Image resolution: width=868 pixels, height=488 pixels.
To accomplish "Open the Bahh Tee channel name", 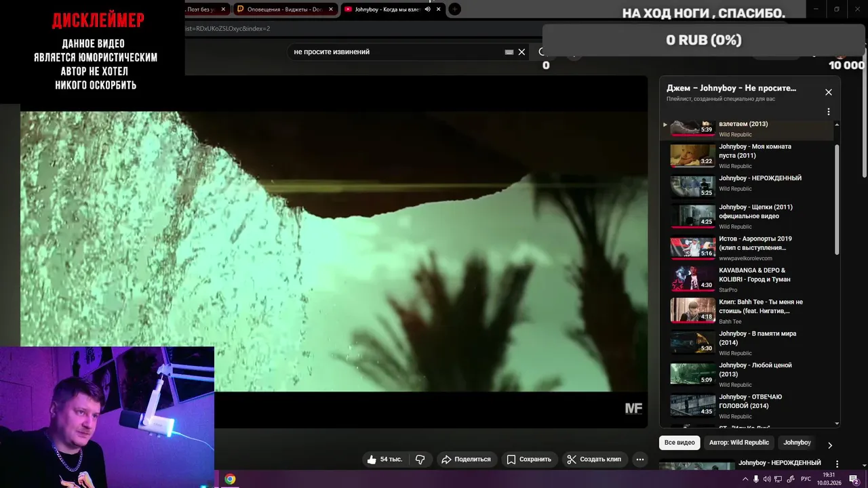I will (x=730, y=321).
